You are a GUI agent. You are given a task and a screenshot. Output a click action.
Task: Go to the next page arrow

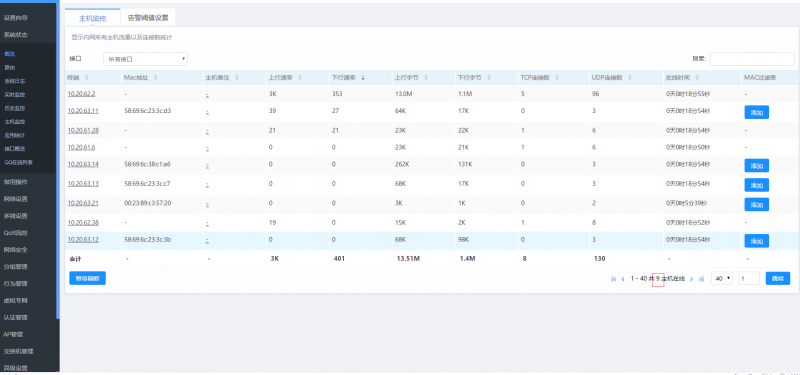[x=692, y=279]
